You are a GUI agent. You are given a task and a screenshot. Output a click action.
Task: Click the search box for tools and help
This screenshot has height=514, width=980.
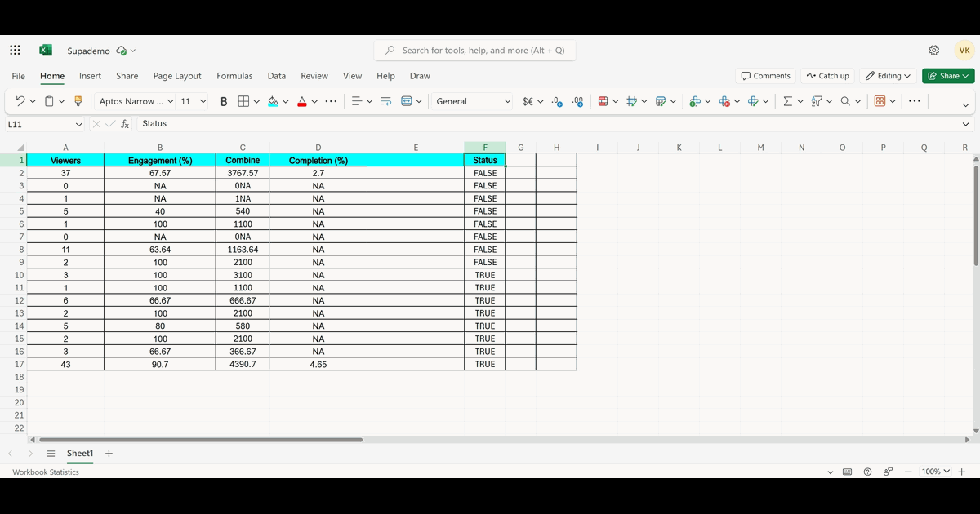475,51
